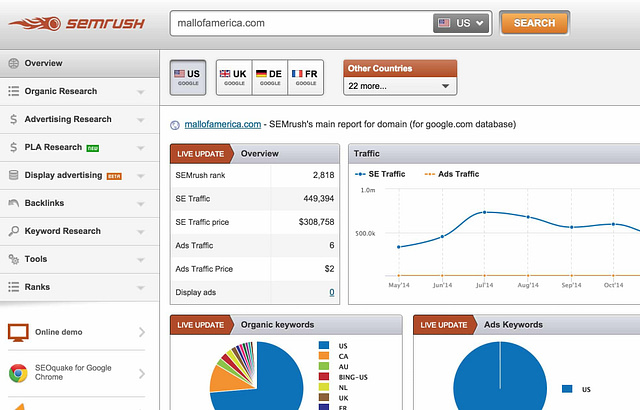The width and height of the screenshot is (640, 410).
Task: Open the mallofamerica.com link
Action: (x=222, y=124)
